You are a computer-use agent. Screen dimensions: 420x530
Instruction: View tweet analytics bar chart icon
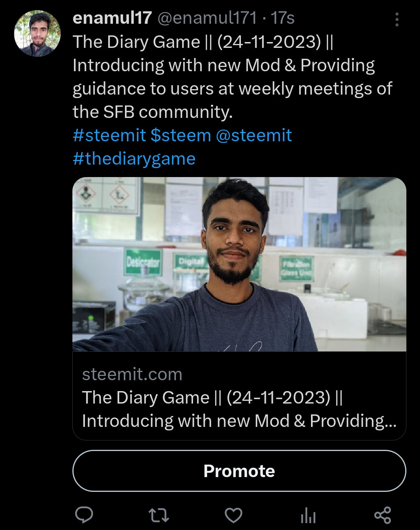[x=308, y=515]
